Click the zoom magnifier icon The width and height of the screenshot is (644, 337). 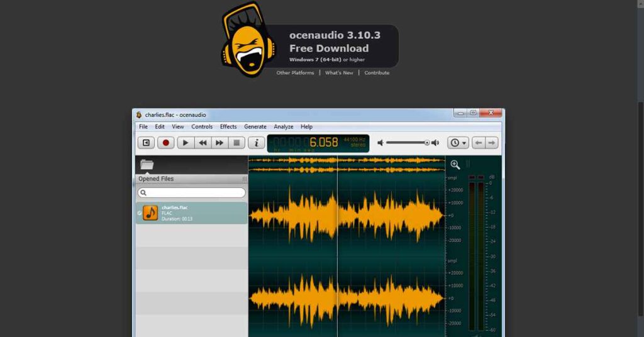455,165
